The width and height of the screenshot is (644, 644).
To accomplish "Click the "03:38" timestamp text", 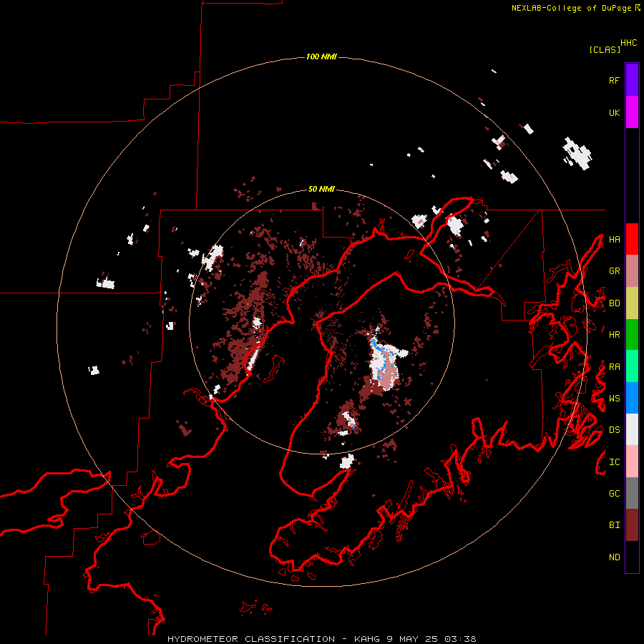I will point(460,639).
